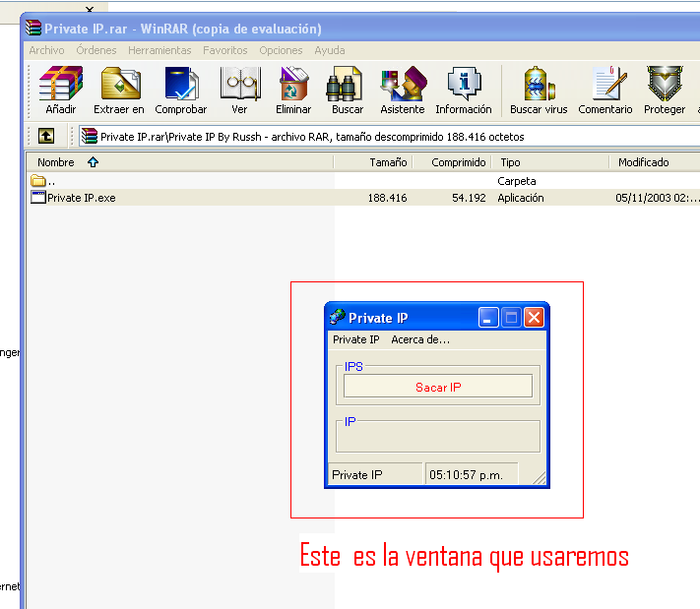Click the parent folder '..' icon
Screen dimensions: 700x609
click(38, 181)
